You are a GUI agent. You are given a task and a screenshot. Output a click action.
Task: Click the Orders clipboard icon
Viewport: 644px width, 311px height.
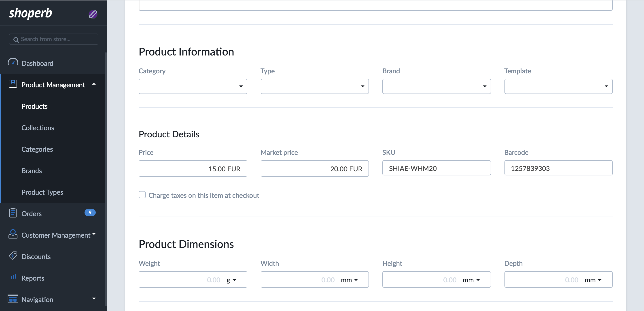[x=13, y=213]
